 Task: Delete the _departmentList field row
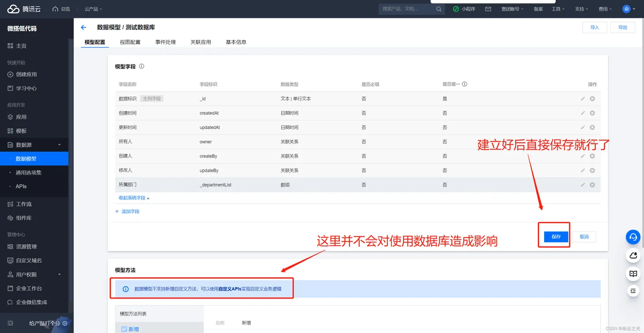tap(592, 185)
